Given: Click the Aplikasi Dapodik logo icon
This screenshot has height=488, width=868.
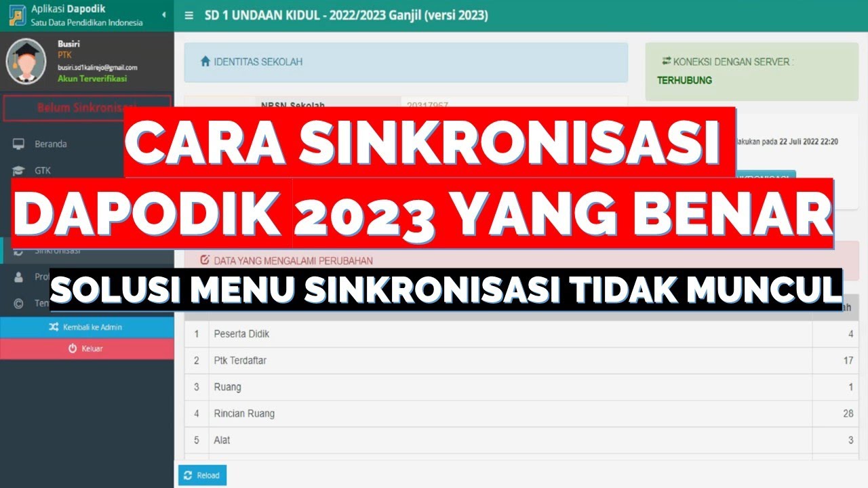Looking at the screenshot, I should tap(18, 16).
